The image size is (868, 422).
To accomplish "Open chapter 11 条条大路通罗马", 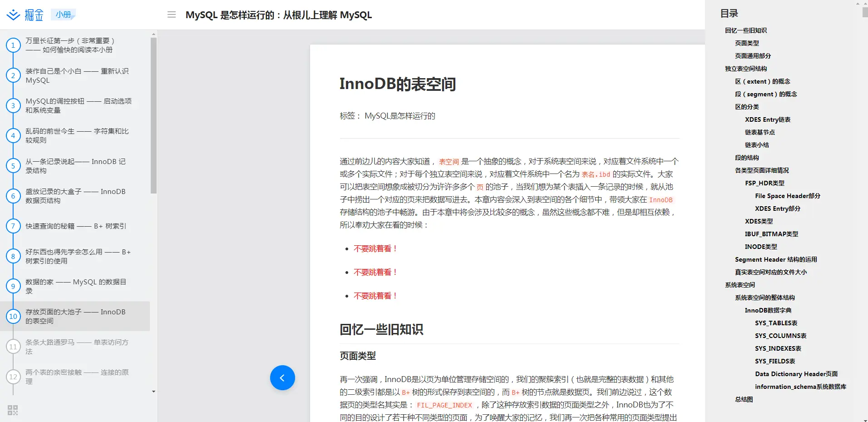I will coord(75,347).
